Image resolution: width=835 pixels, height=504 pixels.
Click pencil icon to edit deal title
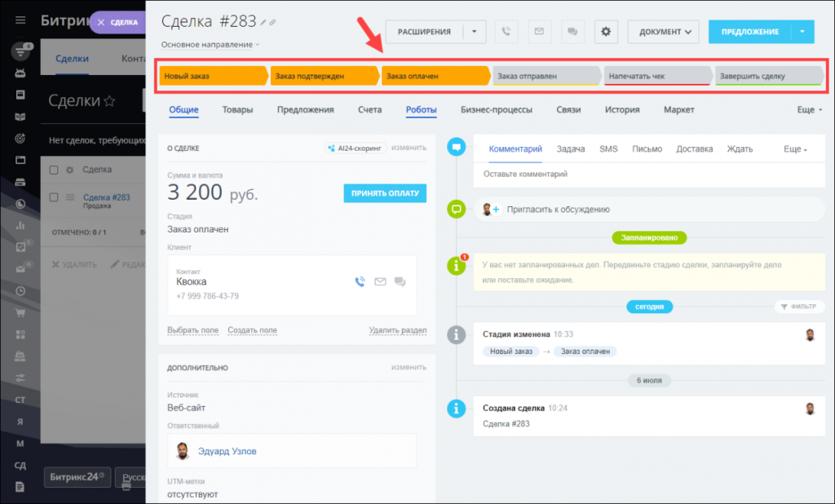click(263, 22)
